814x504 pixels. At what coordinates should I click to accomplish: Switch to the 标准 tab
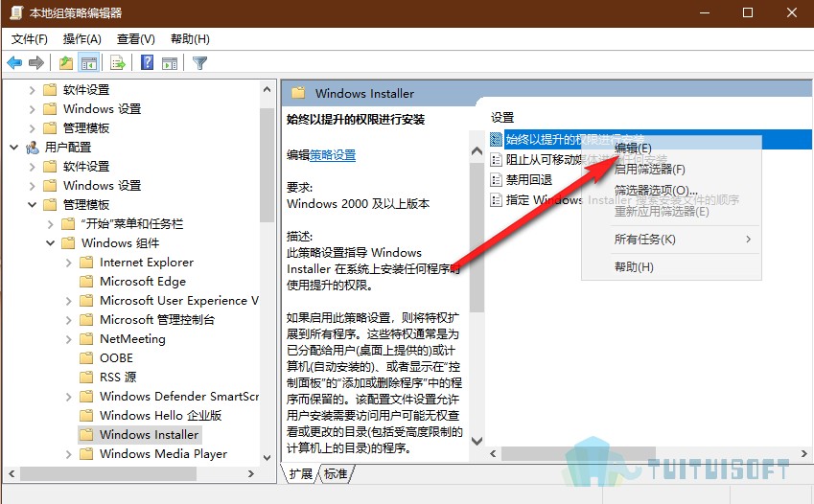[336, 473]
